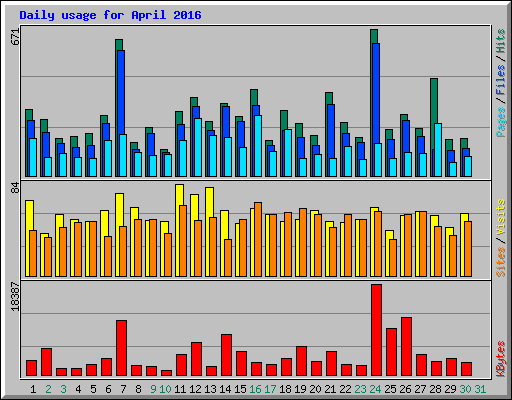The height and width of the screenshot is (400, 512).
Task: Click the yellow Visits bar for day 11
Action: pos(179,195)
